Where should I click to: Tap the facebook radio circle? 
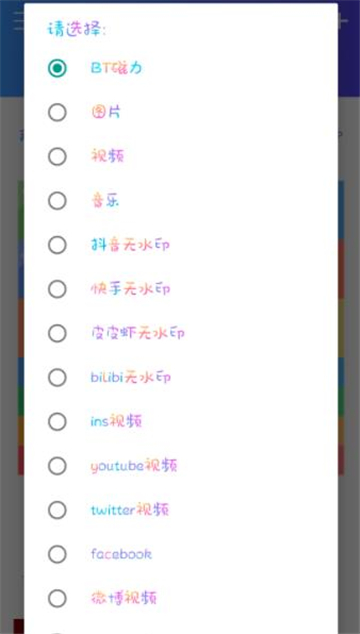click(57, 554)
